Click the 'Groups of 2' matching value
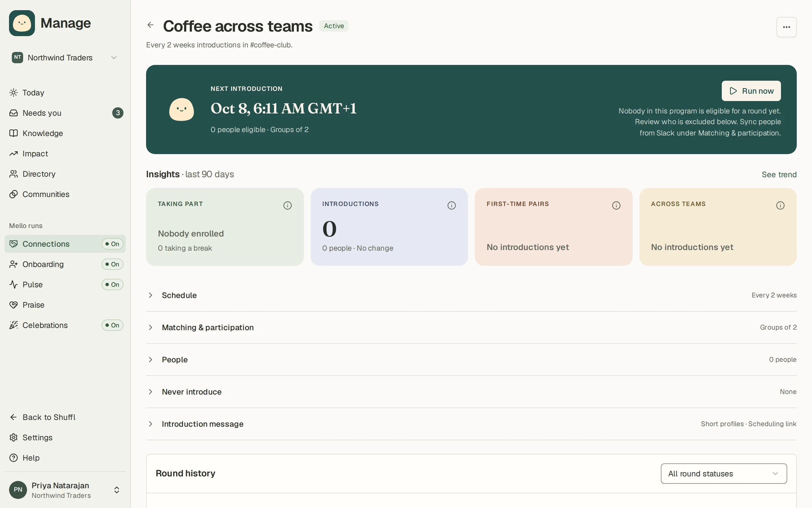This screenshot has height=508, width=812. click(778, 328)
